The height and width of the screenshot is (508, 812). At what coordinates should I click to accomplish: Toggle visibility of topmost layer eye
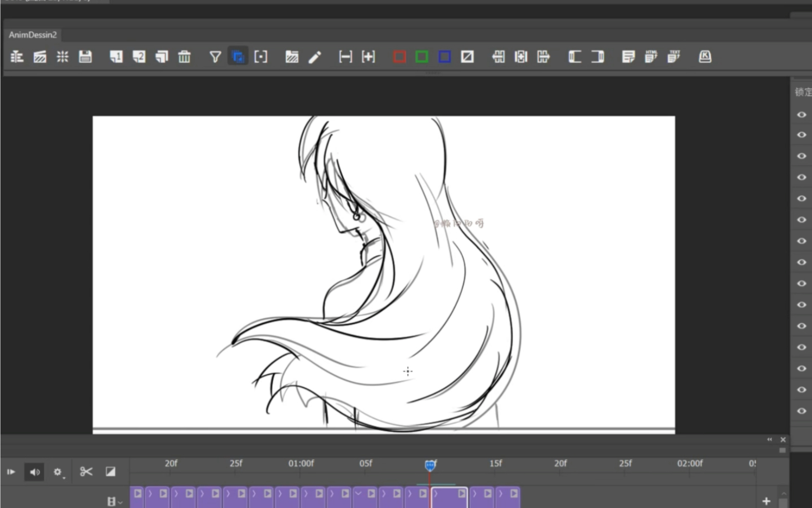[801, 115]
